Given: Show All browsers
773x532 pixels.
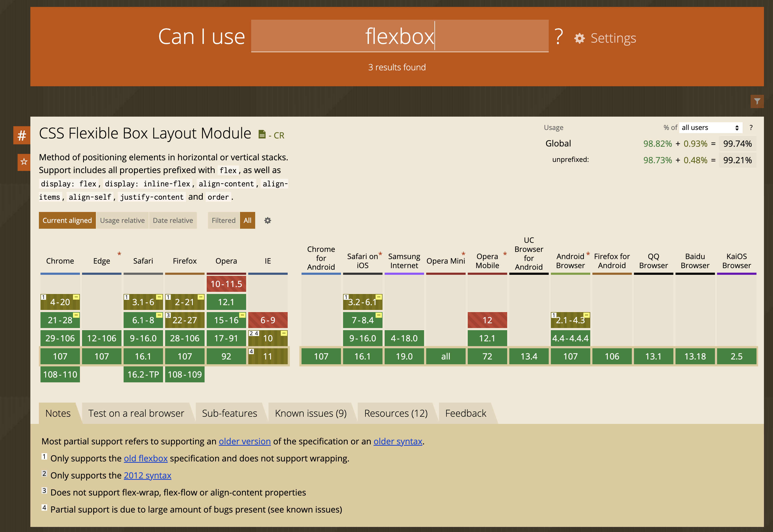Looking at the screenshot, I should 247,220.
